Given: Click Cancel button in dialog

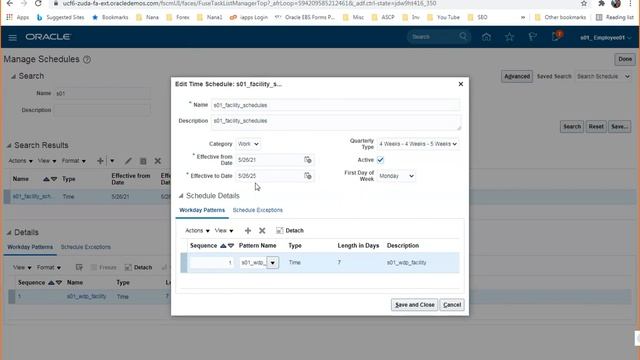Looking at the screenshot, I should pyautogui.click(x=452, y=305).
